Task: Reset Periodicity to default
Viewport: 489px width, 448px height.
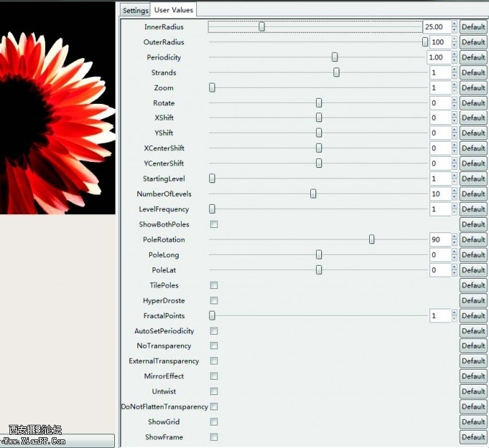Action: tap(473, 57)
